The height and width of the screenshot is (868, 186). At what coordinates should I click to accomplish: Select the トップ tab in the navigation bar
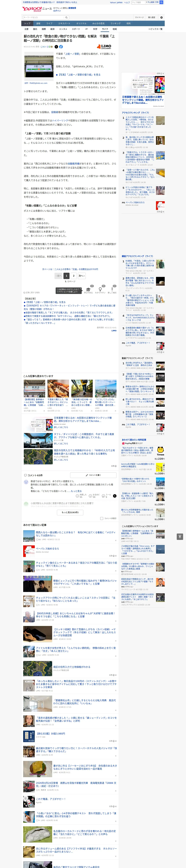[27, 24]
